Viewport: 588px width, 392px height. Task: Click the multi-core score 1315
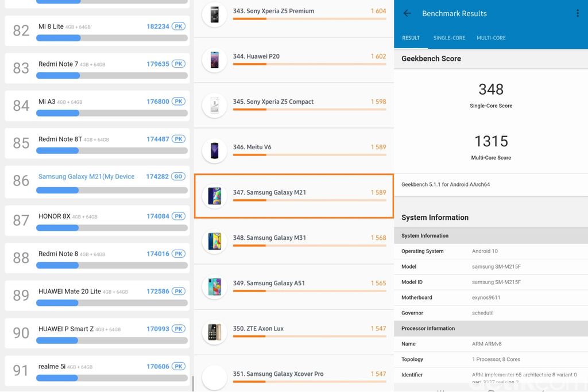tap(491, 141)
